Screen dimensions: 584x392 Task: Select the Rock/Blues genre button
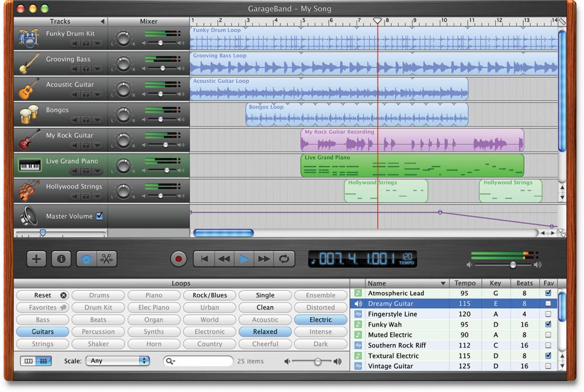[x=210, y=295]
